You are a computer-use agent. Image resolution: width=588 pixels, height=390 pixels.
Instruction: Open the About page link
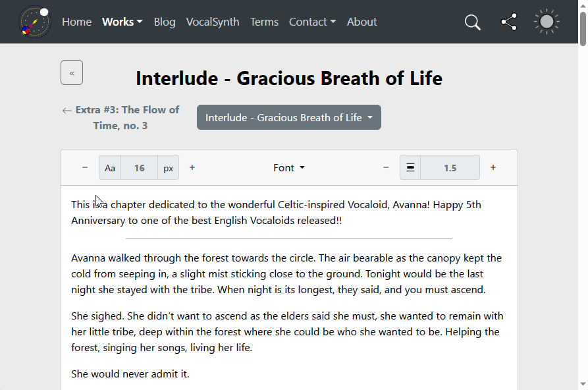(x=361, y=22)
